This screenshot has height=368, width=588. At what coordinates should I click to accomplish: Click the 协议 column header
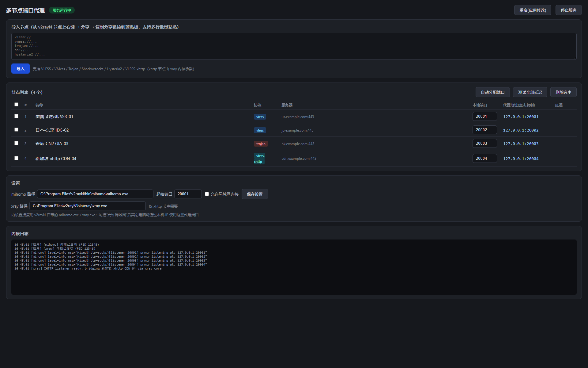pyautogui.click(x=258, y=105)
